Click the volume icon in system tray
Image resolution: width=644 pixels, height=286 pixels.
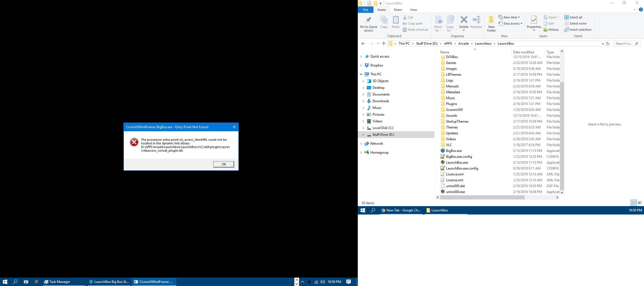pos(323,282)
